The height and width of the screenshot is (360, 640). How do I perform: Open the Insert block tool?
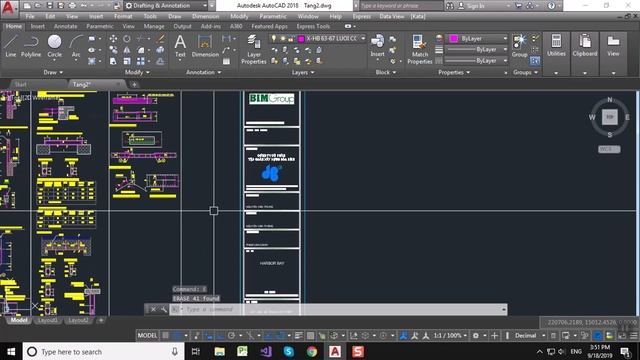[x=377, y=45]
